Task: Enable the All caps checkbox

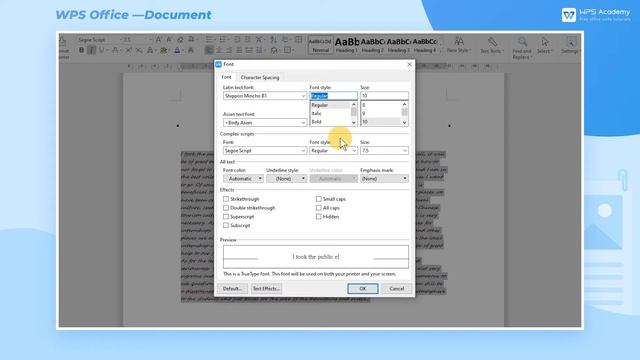Action: click(318, 208)
